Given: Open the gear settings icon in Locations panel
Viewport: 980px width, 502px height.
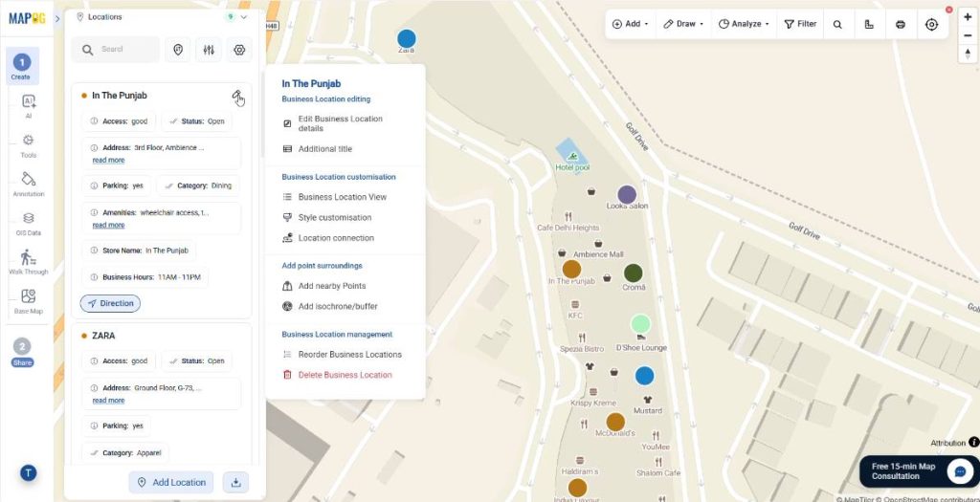Looking at the screenshot, I should [239, 50].
